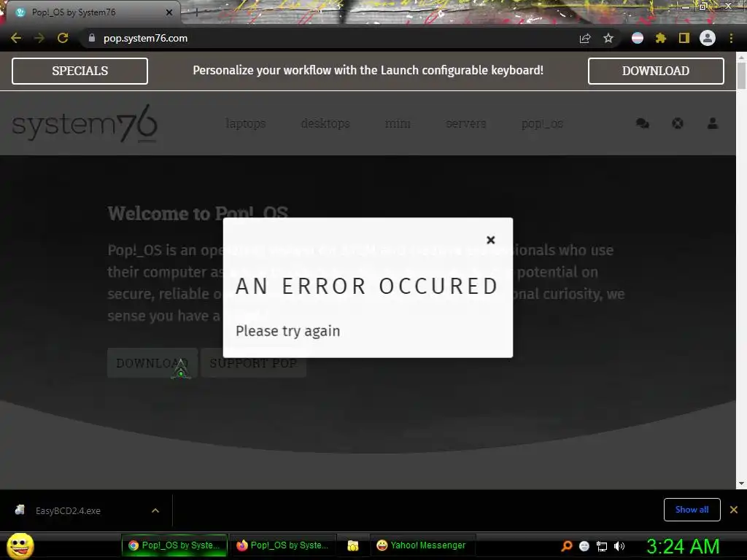The image size is (747, 560).
Task: Click the page scrollbar thumb
Action: 741,75
